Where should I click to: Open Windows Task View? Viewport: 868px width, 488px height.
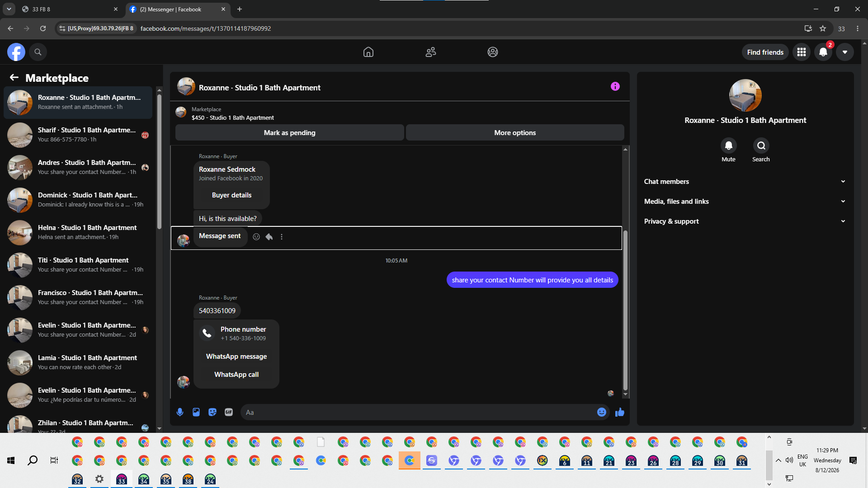pyautogui.click(x=54, y=460)
